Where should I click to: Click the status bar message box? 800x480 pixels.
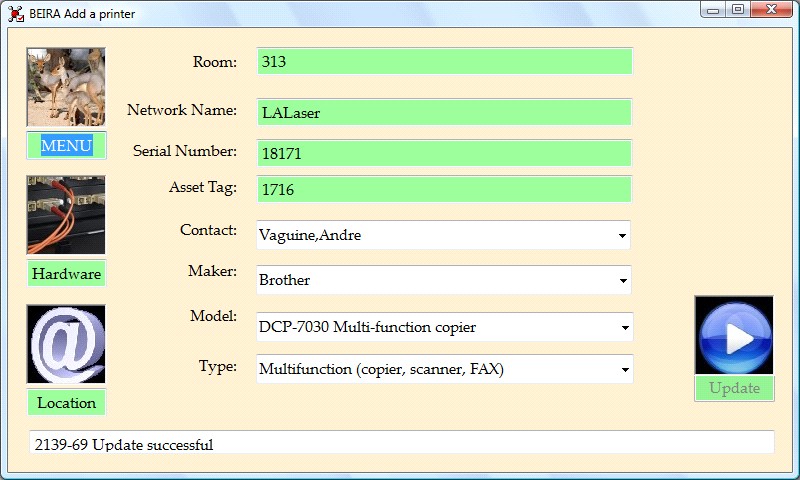pyautogui.click(x=401, y=443)
